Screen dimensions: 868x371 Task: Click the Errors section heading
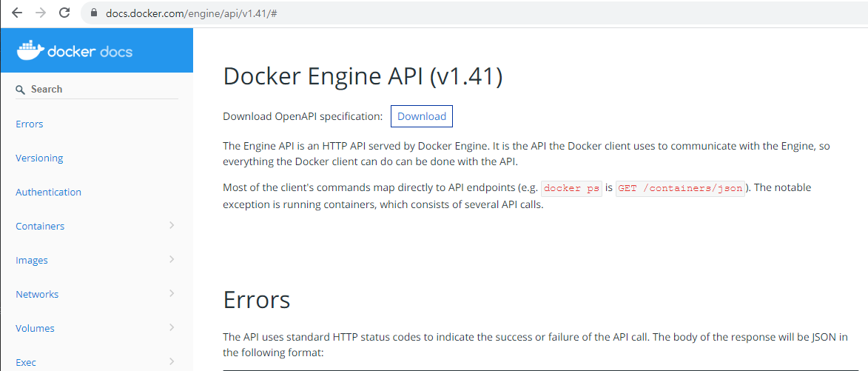[x=256, y=300]
